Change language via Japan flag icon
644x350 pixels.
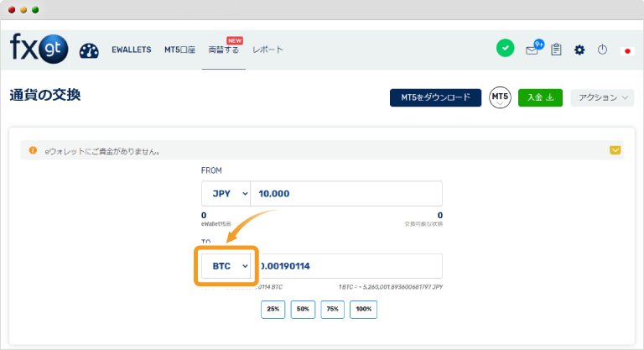tap(627, 51)
